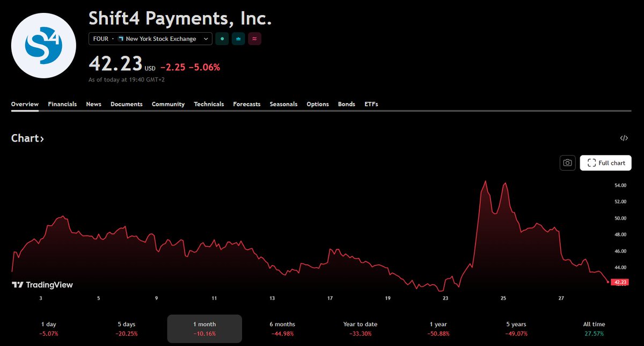Image resolution: width=644 pixels, height=346 pixels.
Task: Open the FOUR exchange selector dropdown
Action: 150,39
